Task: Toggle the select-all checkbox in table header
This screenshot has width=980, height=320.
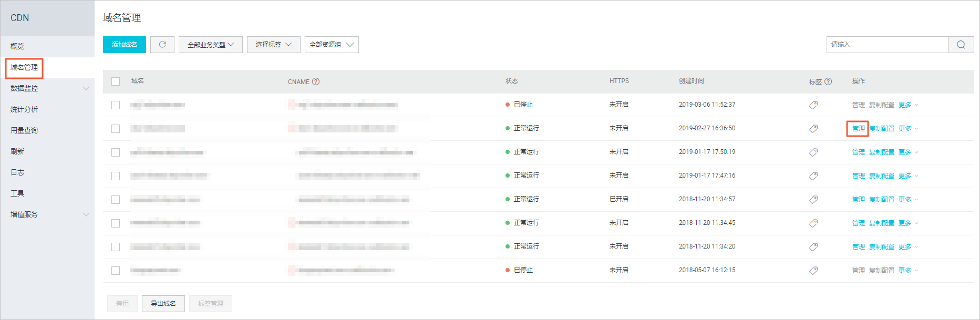Action: point(116,81)
